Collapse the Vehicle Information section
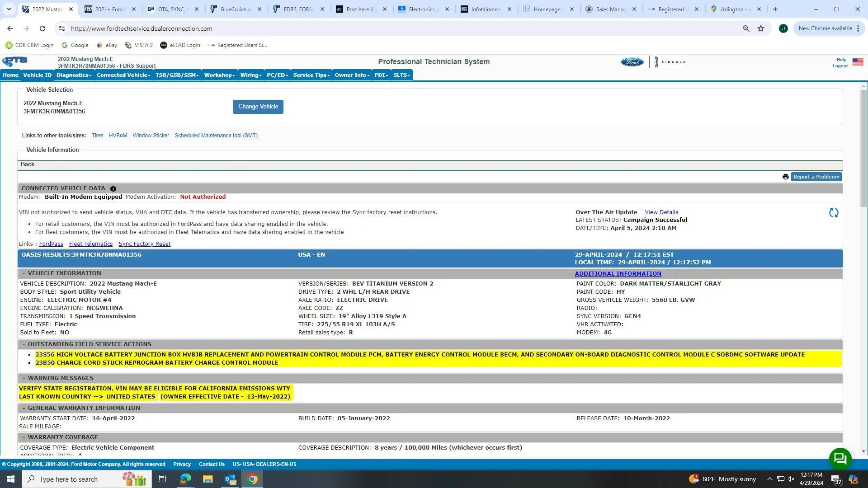This screenshot has height=488, width=868. pos(24,274)
